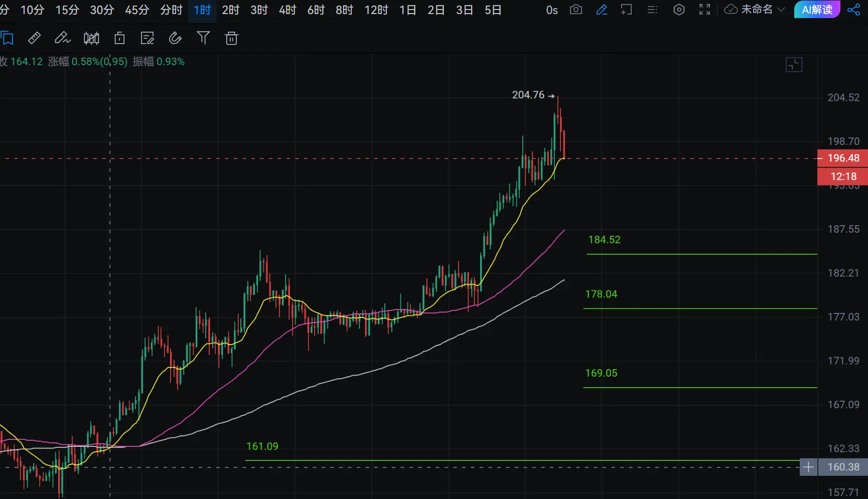Open the note edit tool
The width and height of the screenshot is (868, 499).
pyautogui.click(x=148, y=38)
